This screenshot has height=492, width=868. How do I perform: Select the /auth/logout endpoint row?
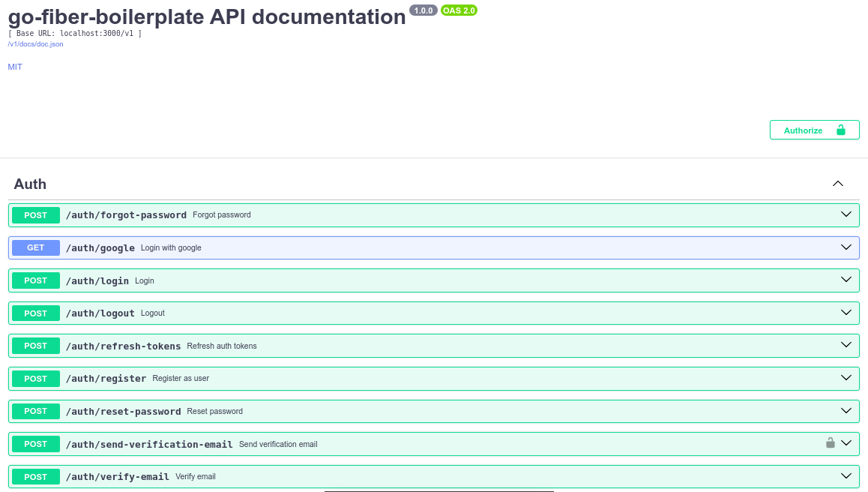click(300, 313)
